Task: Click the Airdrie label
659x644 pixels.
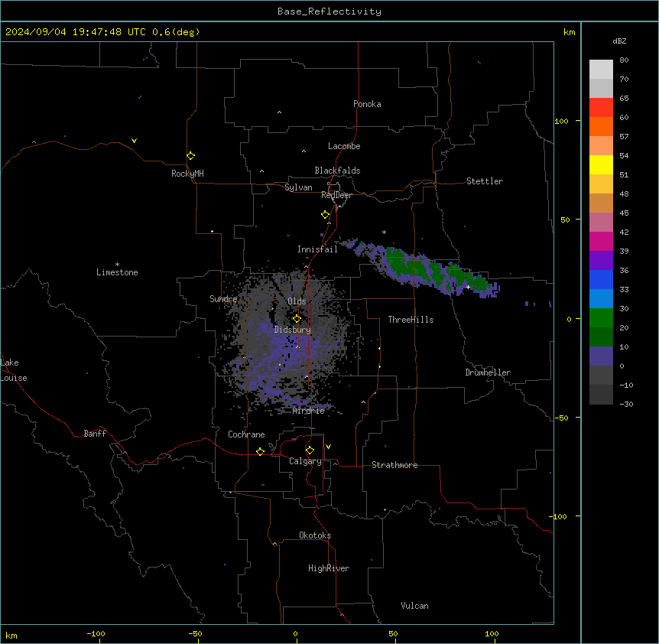Action: click(308, 411)
